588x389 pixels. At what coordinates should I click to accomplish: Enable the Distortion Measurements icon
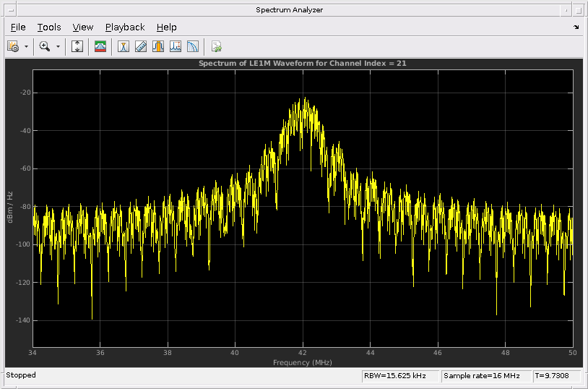click(176, 46)
